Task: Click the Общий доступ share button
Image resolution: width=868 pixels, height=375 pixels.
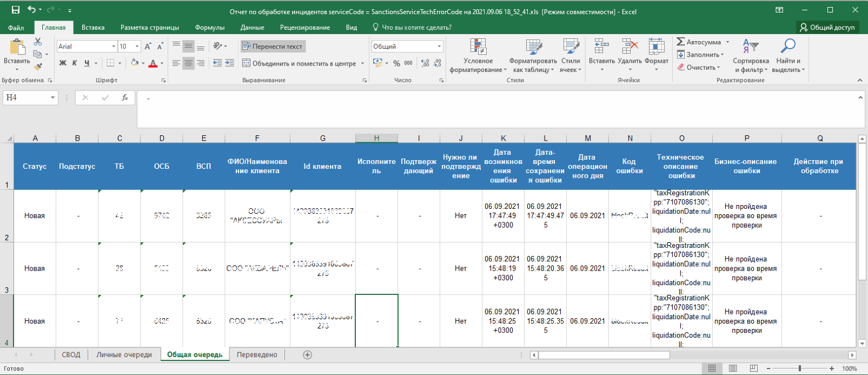Action: (x=827, y=27)
